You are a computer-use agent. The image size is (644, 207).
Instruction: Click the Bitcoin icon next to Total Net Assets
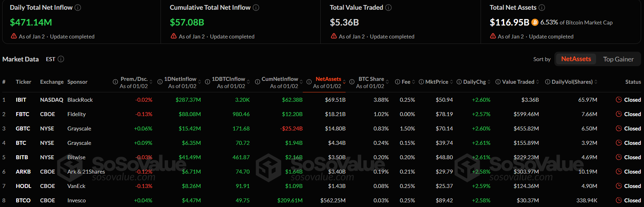pos(535,22)
